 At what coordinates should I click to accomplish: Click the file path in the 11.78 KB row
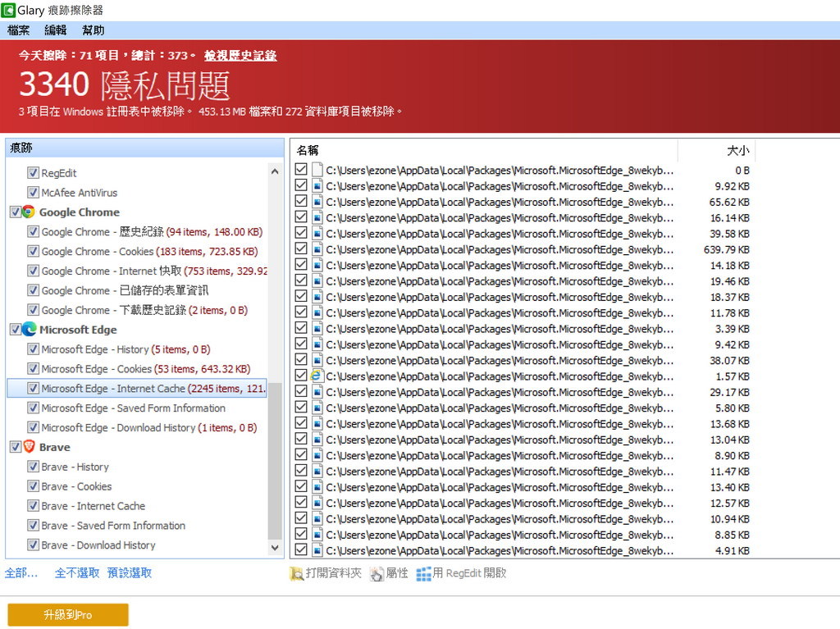pyautogui.click(x=500, y=312)
